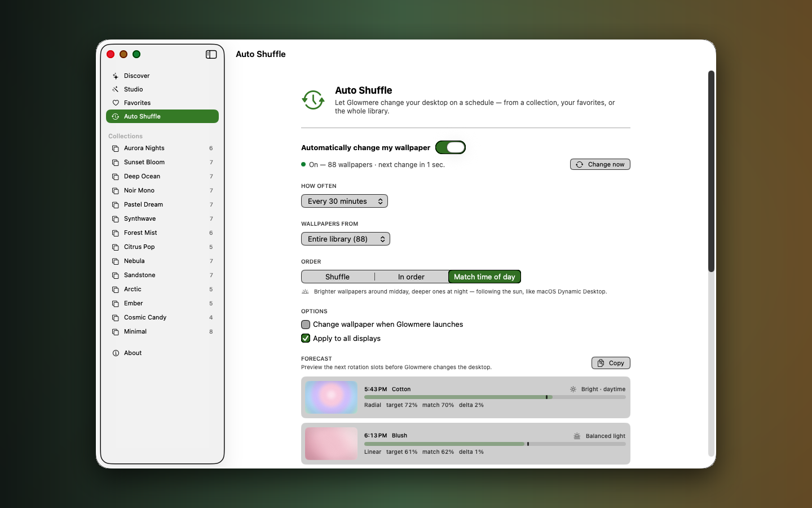The height and width of the screenshot is (508, 812).
Task: Click the Ember collection icon
Action: (x=116, y=304)
